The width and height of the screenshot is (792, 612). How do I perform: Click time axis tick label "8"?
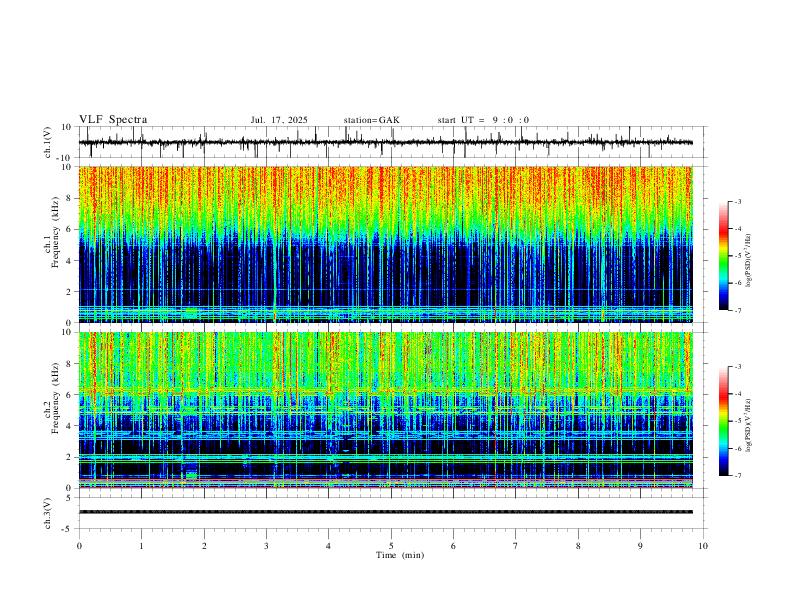pyautogui.click(x=578, y=546)
